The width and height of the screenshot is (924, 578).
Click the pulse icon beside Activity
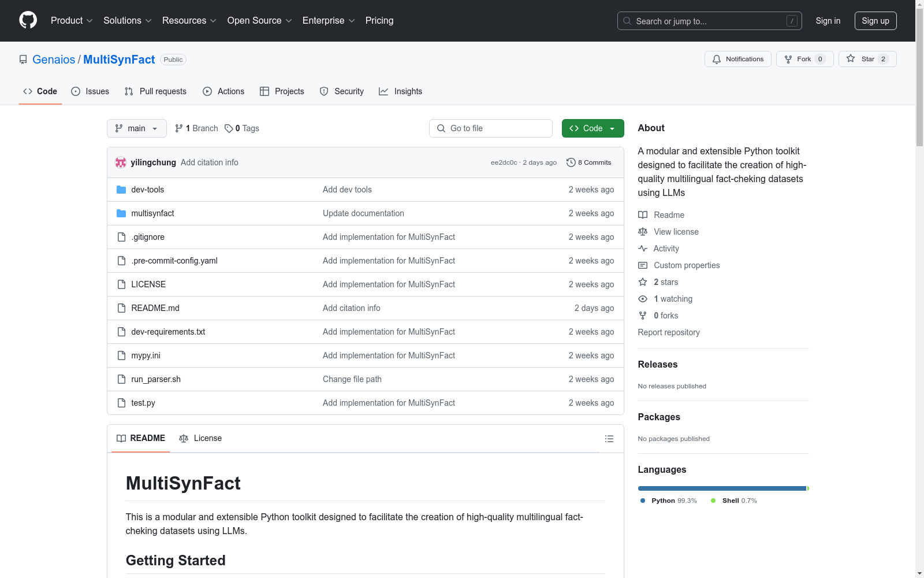[x=643, y=249]
